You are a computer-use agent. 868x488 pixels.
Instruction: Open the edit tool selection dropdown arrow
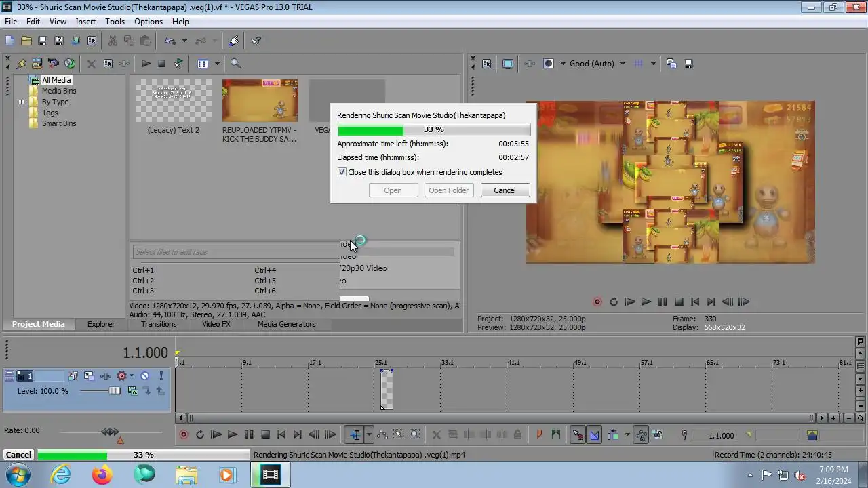point(369,435)
